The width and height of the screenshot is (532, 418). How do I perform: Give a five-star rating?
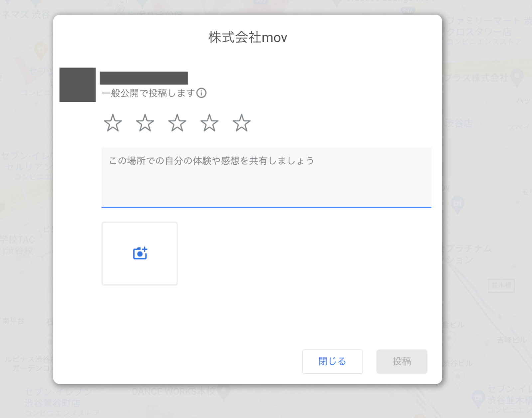click(241, 123)
